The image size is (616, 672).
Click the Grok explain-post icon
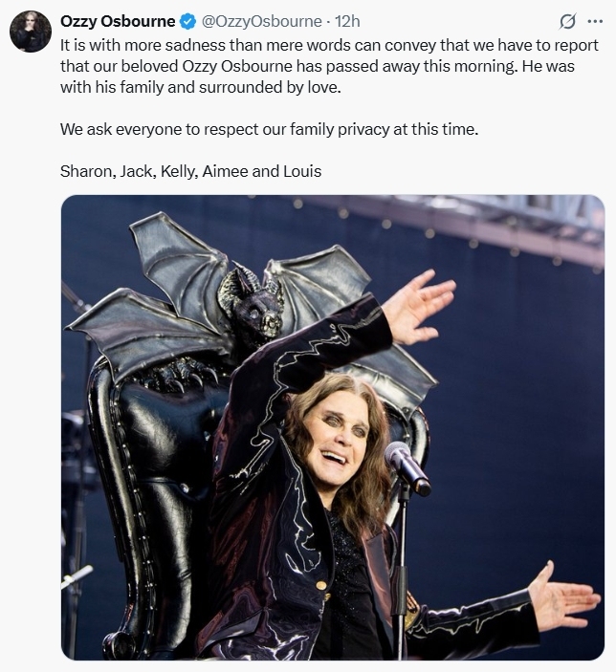pyautogui.click(x=567, y=21)
